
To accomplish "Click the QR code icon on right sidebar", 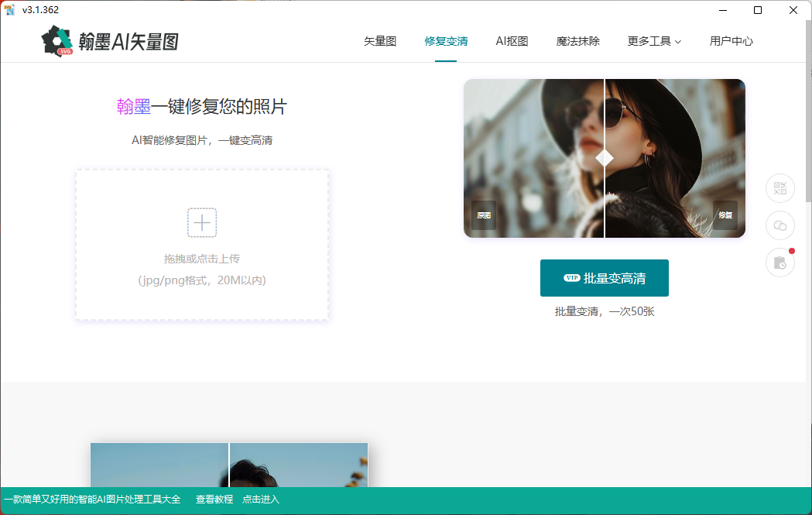I will [779, 188].
